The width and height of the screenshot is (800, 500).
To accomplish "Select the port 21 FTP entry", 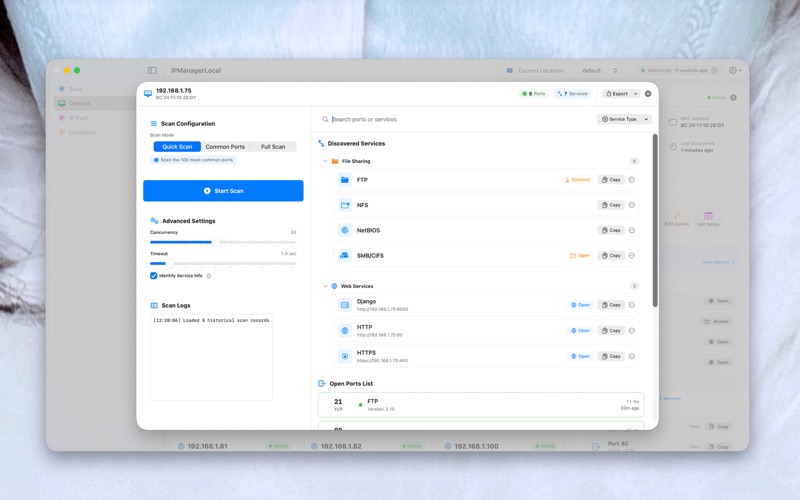I will [481, 405].
